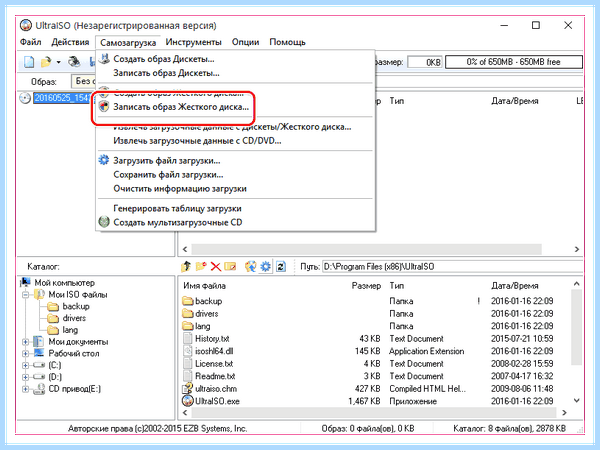This screenshot has width=600, height=450.
Task: Click the lower file list scroll down arrow
Action: [577, 401]
